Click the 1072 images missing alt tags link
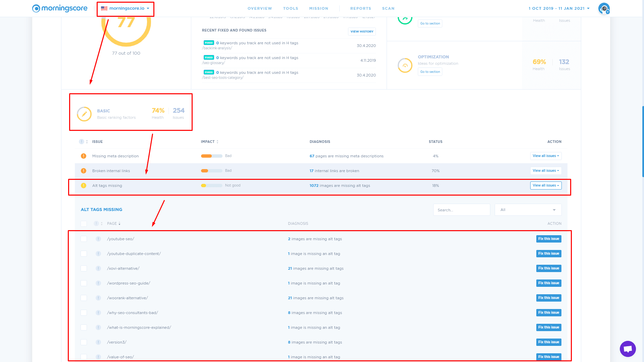The height and width of the screenshot is (362, 644). pyautogui.click(x=340, y=186)
